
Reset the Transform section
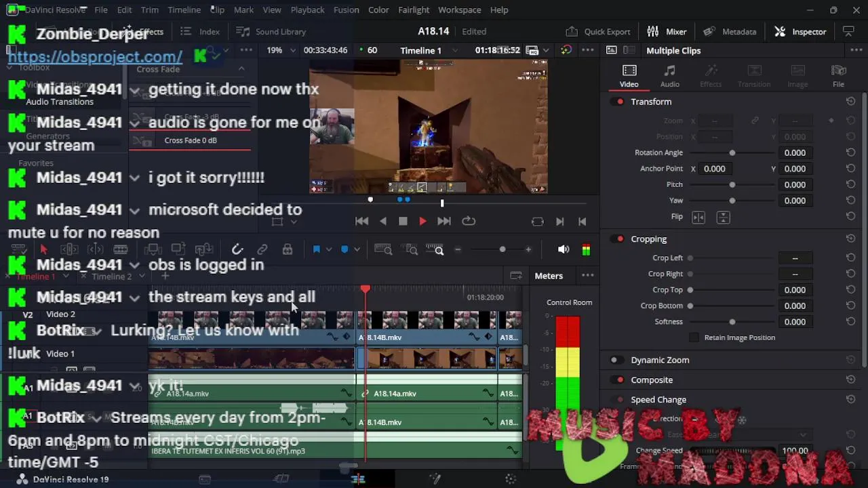point(850,102)
